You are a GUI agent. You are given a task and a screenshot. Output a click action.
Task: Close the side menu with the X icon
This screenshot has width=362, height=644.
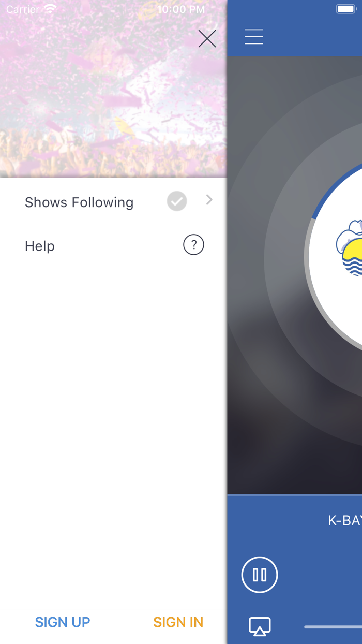point(207,39)
